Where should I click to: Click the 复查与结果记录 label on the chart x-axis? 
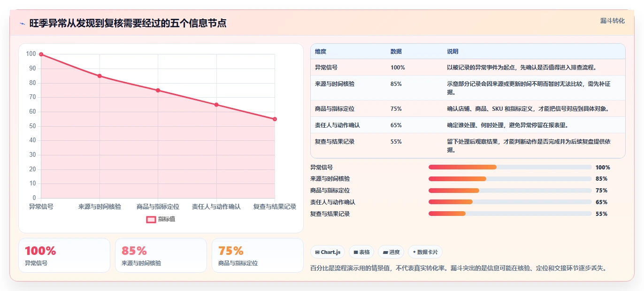pyautogui.click(x=275, y=207)
